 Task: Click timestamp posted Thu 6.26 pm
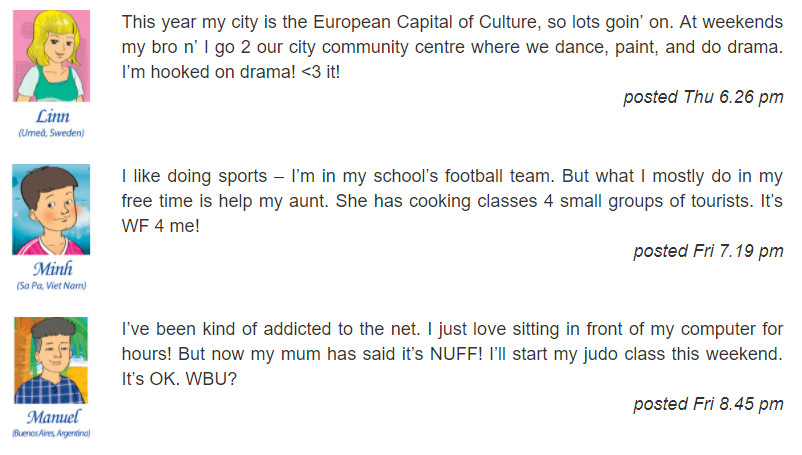point(703,97)
